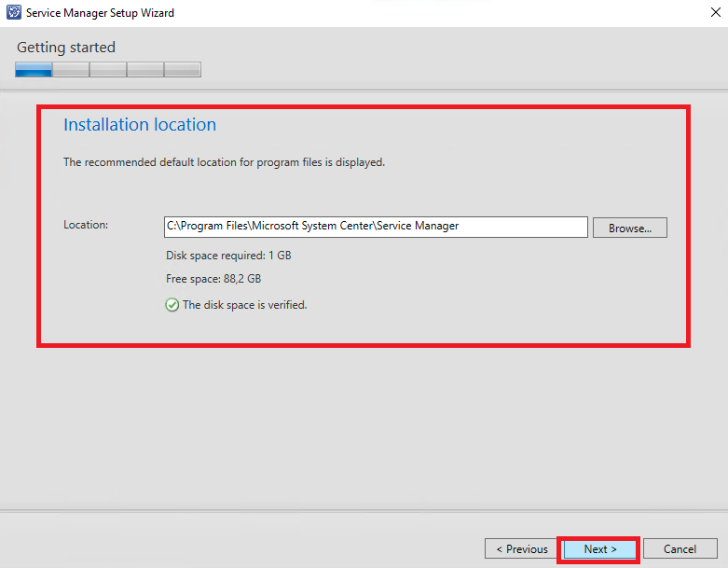The width and height of the screenshot is (728, 568).
Task: Click the green disk space verified checkmark
Action: (172, 305)
